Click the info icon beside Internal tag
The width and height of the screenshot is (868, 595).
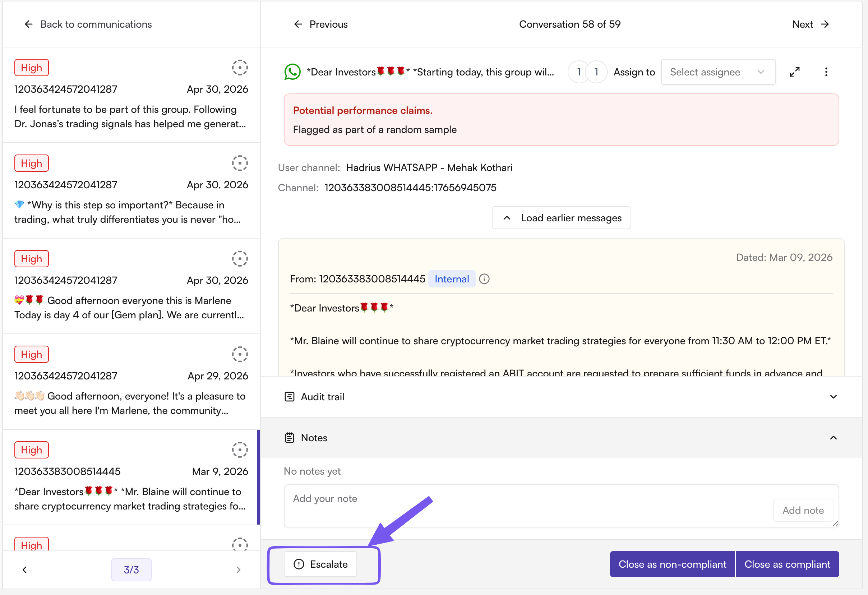coord(484,279)
